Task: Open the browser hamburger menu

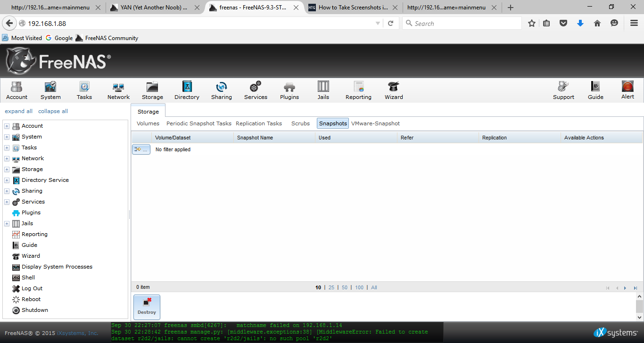Action: (x=634, y=23)
